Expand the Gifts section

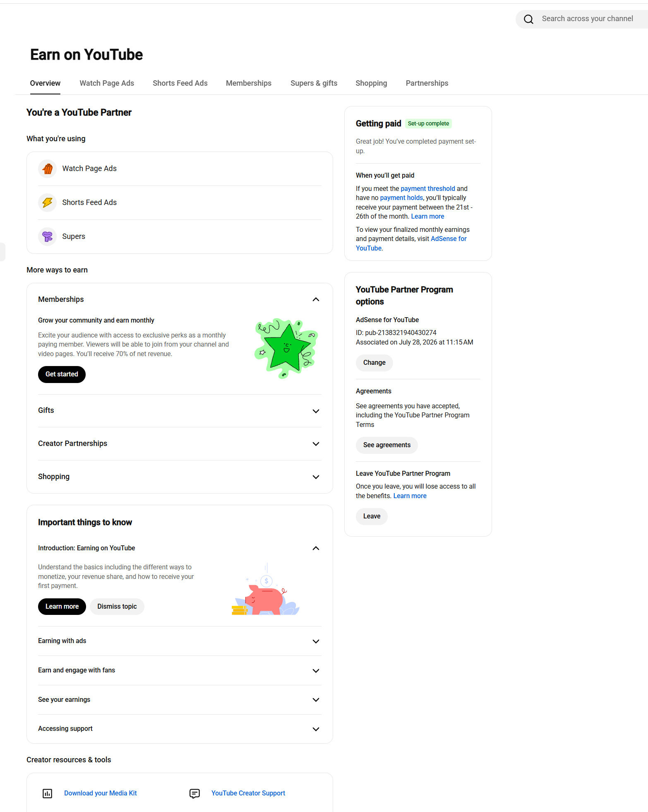pos(316,411)
